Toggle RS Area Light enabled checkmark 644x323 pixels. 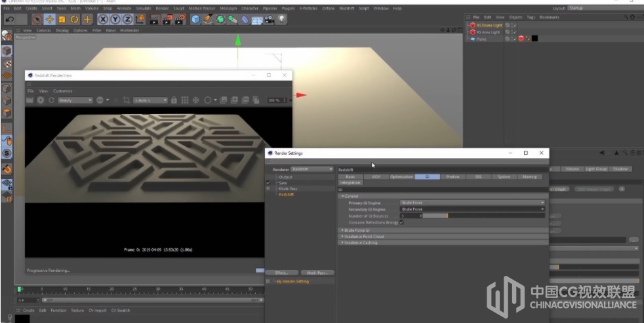pyautogui.click(x=515, y=32)
